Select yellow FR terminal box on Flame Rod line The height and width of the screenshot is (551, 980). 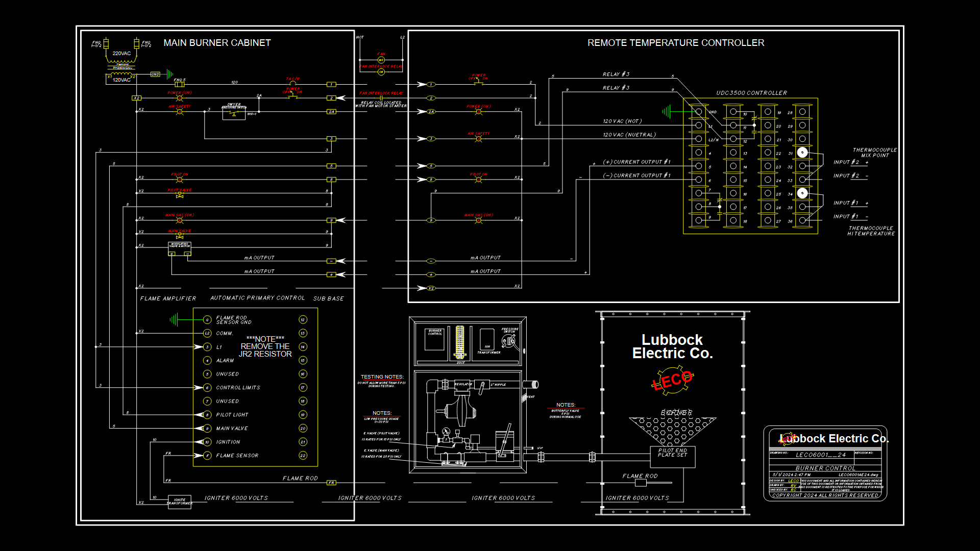tap(332, 483)
